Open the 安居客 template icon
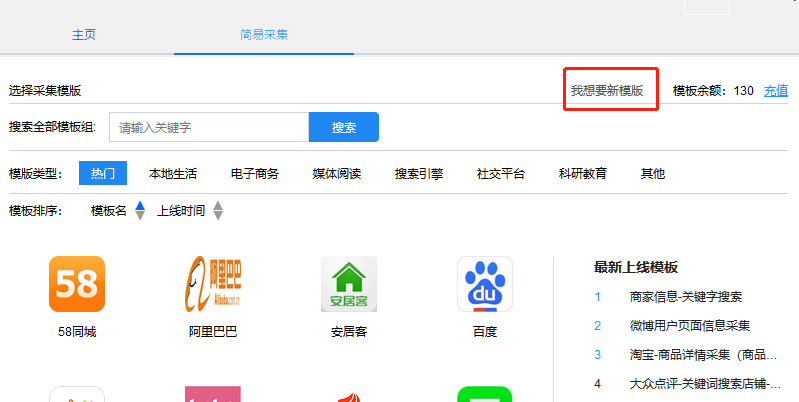Screen dimensions: 799x402 [x=349, y=284]
